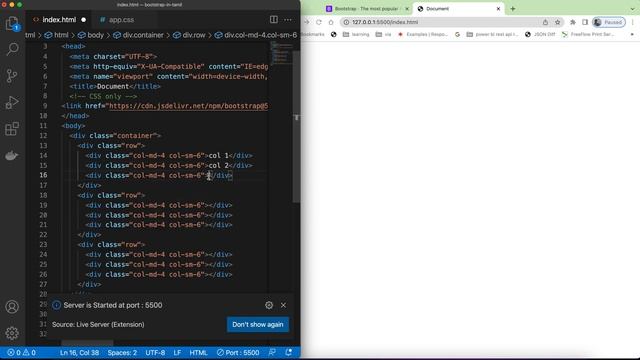This screenshot has width=640, height=360.
Task: Open the Explorer view in VS Code
Action: click(12, 23)
